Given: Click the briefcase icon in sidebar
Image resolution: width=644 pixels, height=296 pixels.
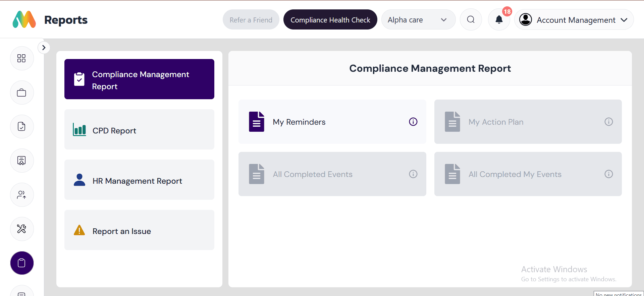Looking at the screenshot, I should [x=21, y=93].
